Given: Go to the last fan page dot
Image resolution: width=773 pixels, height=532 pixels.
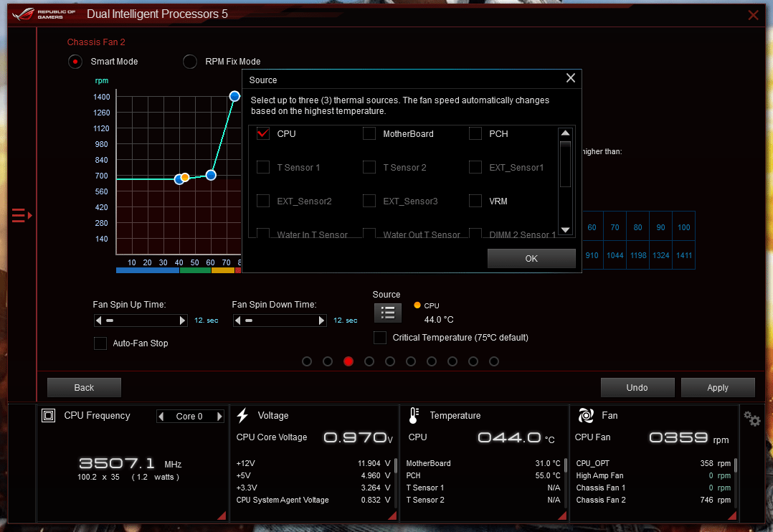Looking at the screenshot, I should [494, 361].
